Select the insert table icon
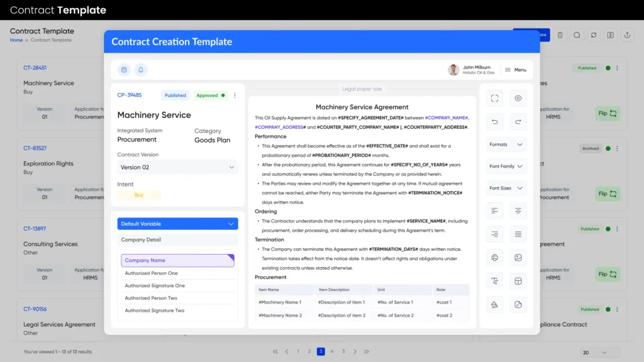The width and height of the screenshot is (644, 362). pos(518,281)
